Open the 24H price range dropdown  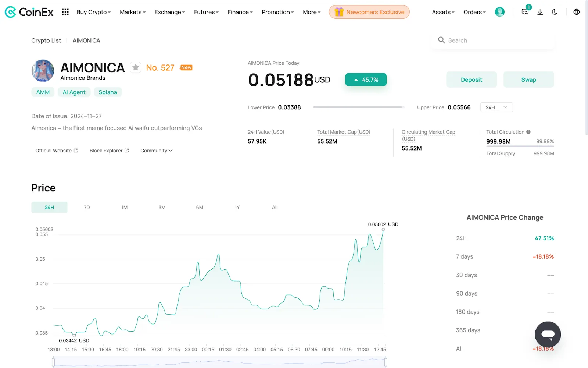[496, 107]
